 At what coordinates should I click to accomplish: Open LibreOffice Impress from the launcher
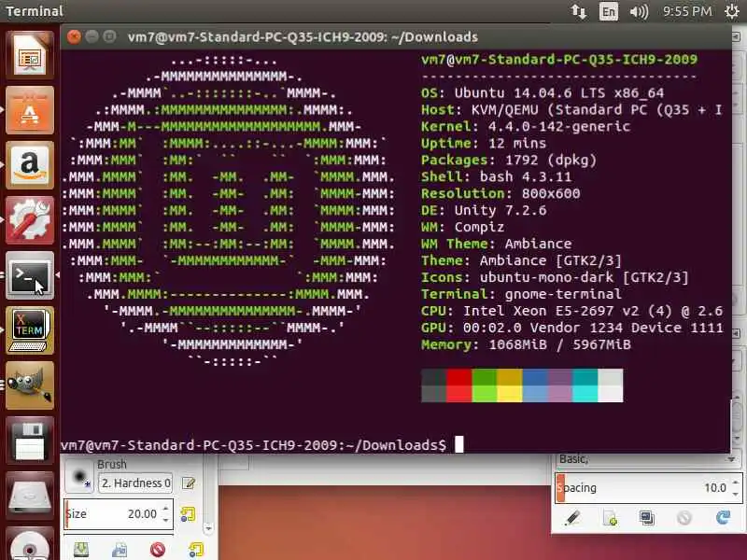(x=30, y=55)
